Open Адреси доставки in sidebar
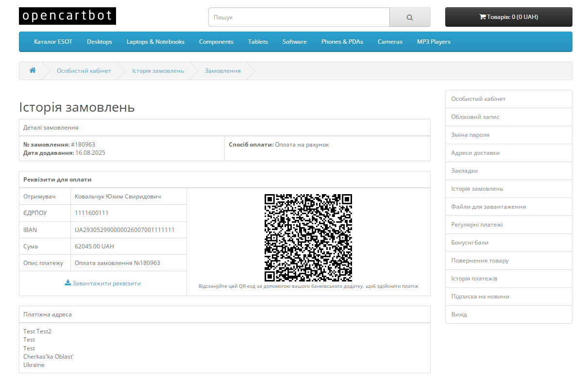 click(508, 153)
